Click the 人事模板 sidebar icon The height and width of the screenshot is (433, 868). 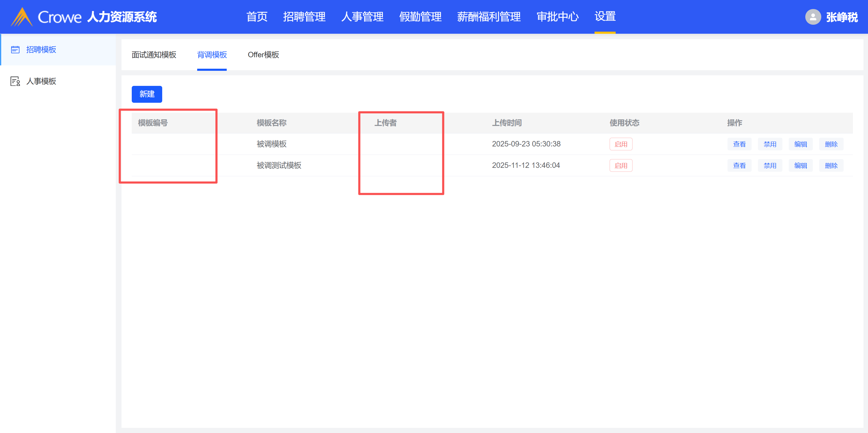[15, 81]
